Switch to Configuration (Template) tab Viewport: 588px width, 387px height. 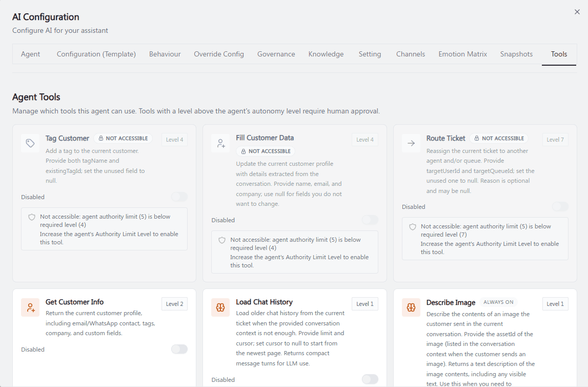96,54
